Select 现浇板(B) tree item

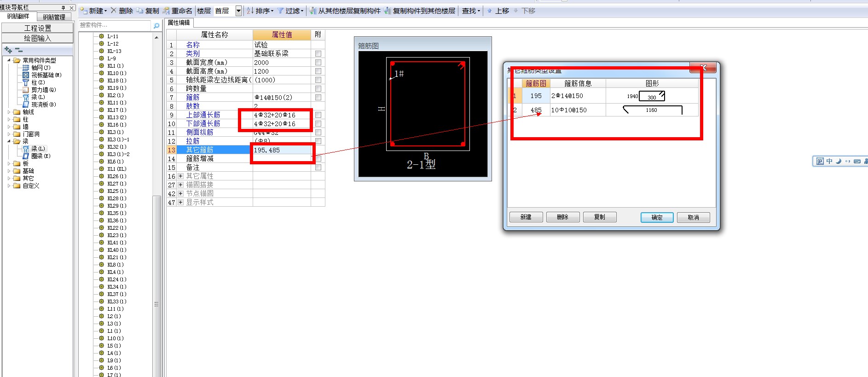click(39, 104)
